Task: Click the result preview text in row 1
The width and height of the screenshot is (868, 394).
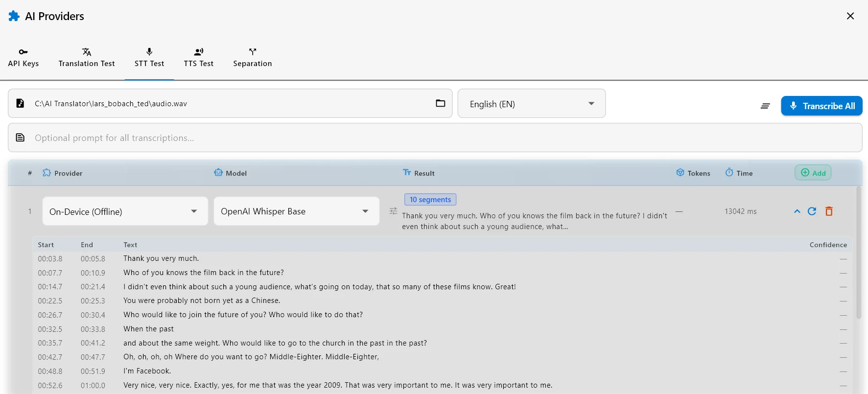Action: (x=535, y=221)
